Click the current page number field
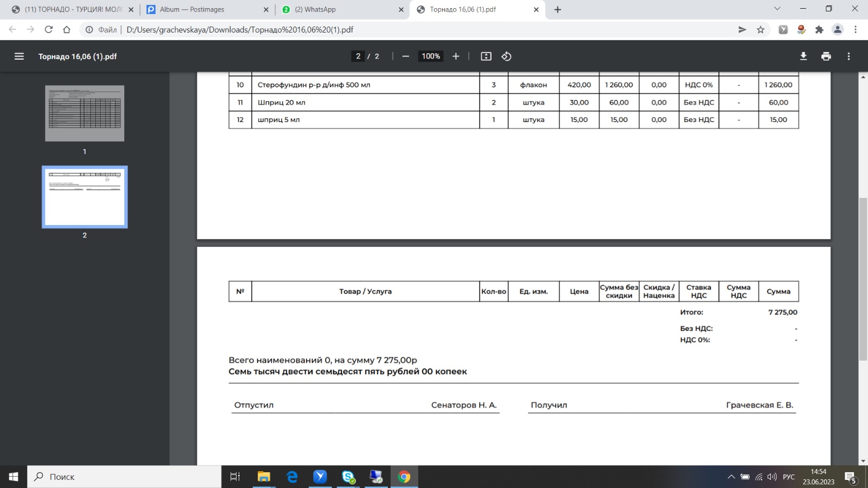Viewport: 868px width, 488px height. click(358, 56)
